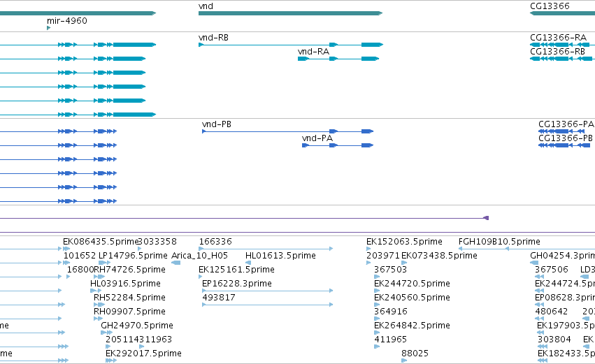Image resolution: width=595 pixels, height=364 pixels.
Task: Click the HL01613.5prime label
Action: click(281, 256)
